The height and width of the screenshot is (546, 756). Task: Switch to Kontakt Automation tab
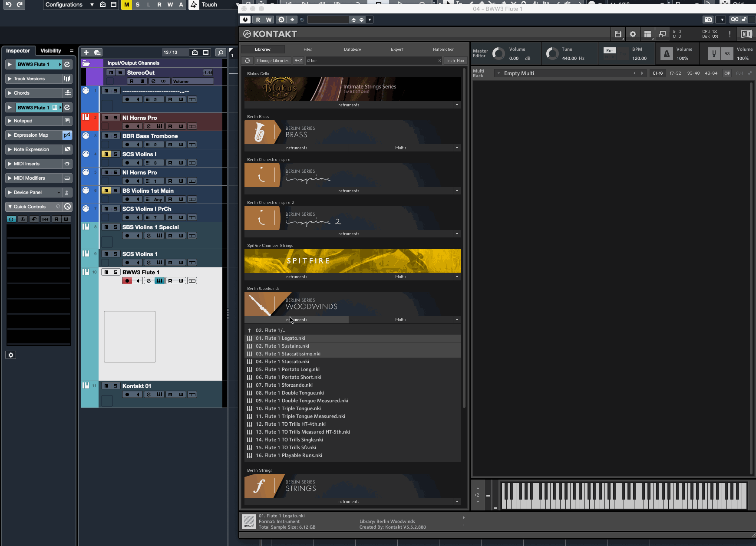(x=444, y=49)
